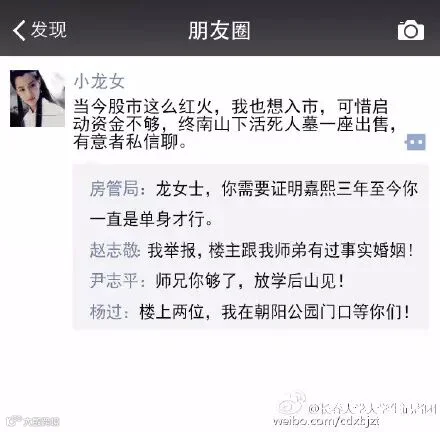
Task: Open commenter 房管局's profile
Action: [x=114, y=189]
